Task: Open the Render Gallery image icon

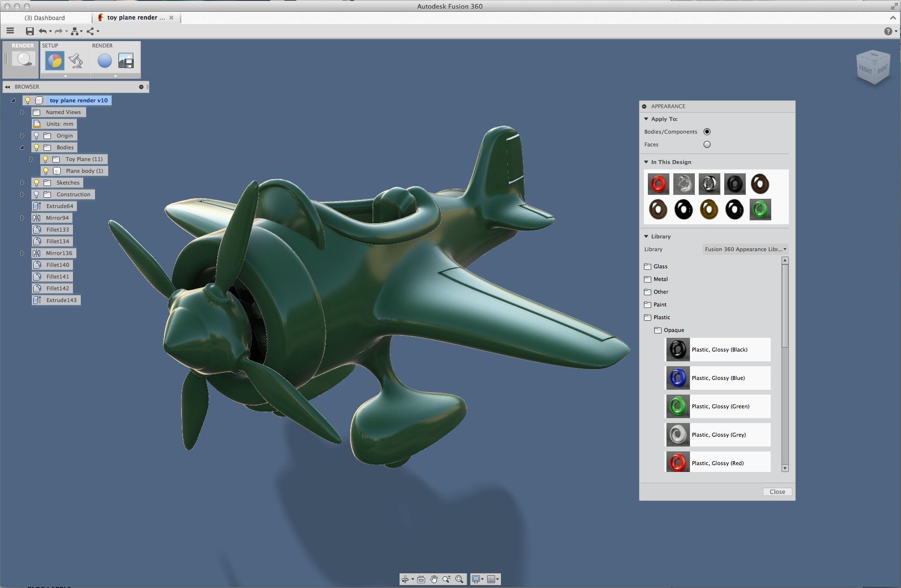Action: pyautogui.click(x=126, y=60)
